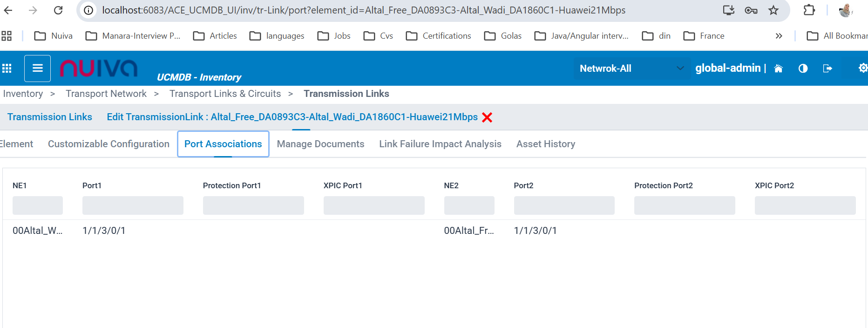Close the Edit TransmissionLink tab with red X

pyautogui.click(x=487, y=117)
